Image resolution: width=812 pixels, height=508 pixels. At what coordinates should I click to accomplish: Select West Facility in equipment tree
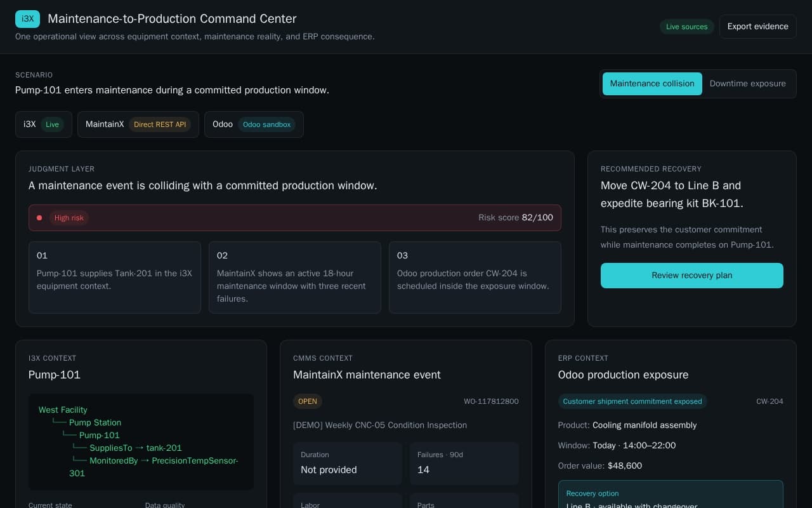[63, 410]
